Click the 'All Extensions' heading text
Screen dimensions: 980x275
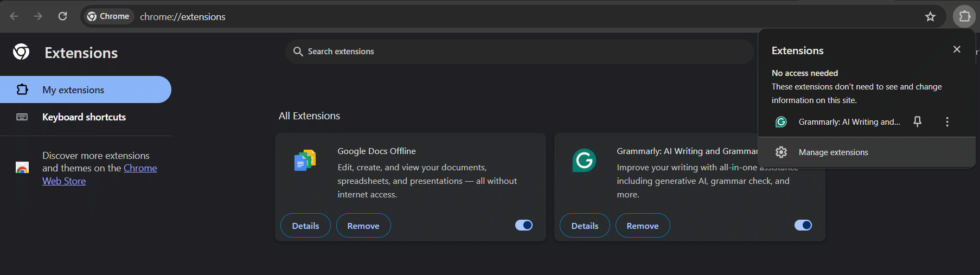tap(309, 116)
